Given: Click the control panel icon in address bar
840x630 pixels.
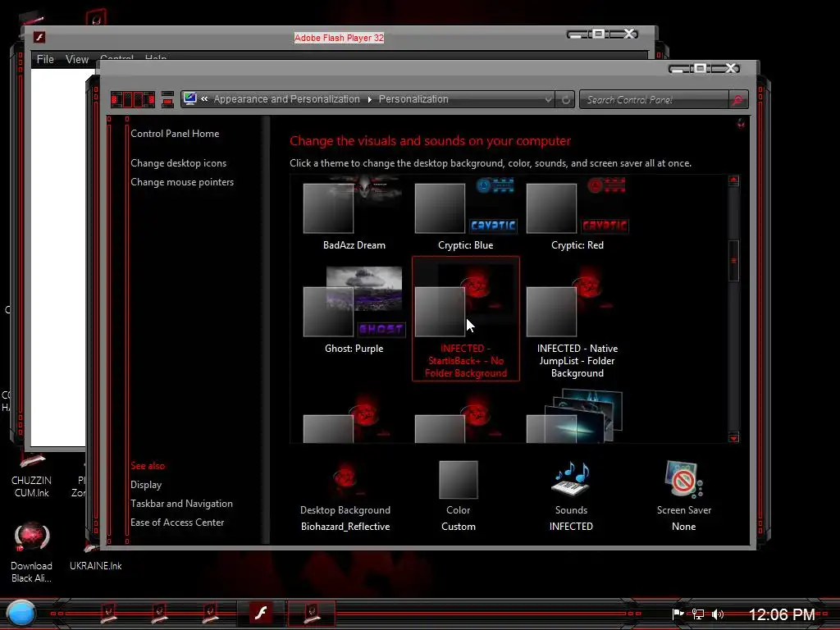Looking at the screenshot, I should 190,98.
